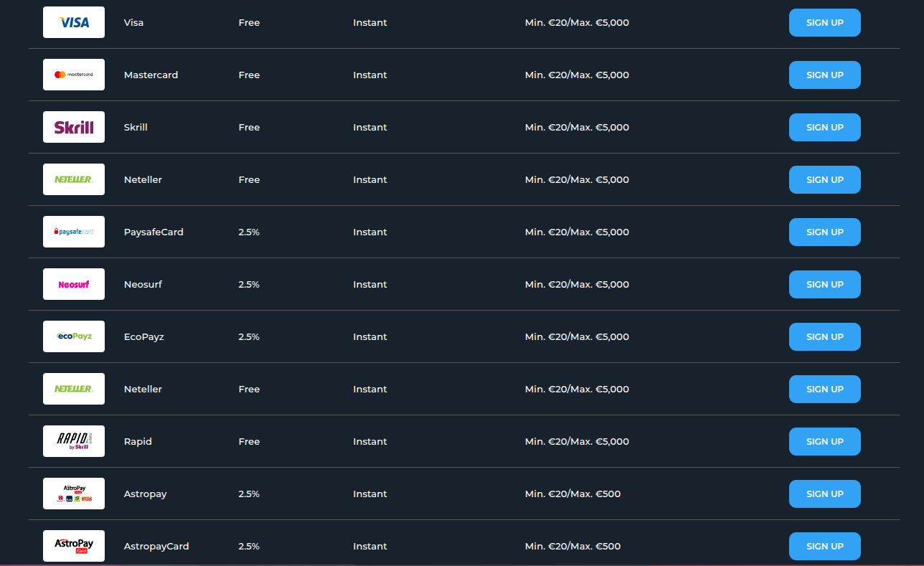Click the AstropayCard logo
The image size is (924, 566).
pos(74,546)
